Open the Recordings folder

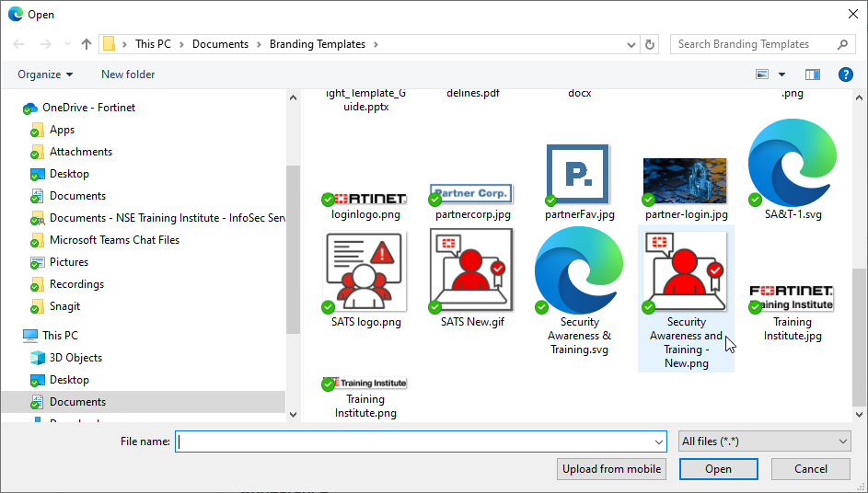[x=77, y=284]
